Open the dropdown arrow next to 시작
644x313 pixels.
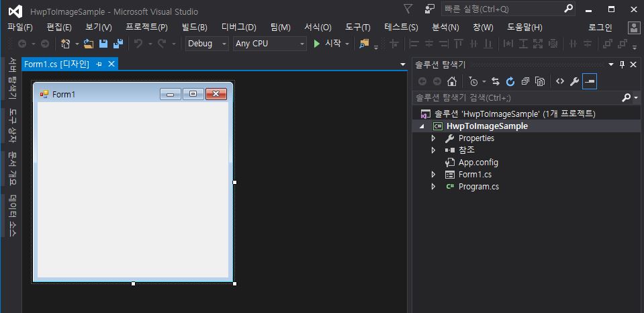[x=347, y=44]
